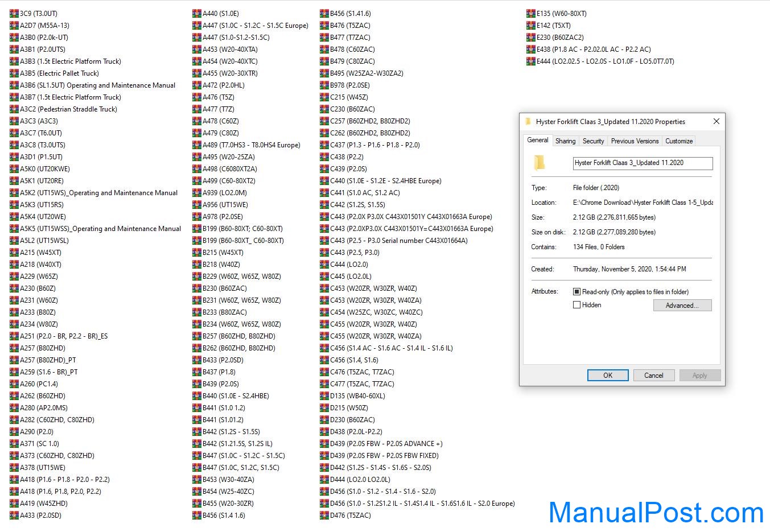
Task: Select file D442 (S1.2S - S1.4S - S1.6S - S2.0S)
Action: point(376,467)
